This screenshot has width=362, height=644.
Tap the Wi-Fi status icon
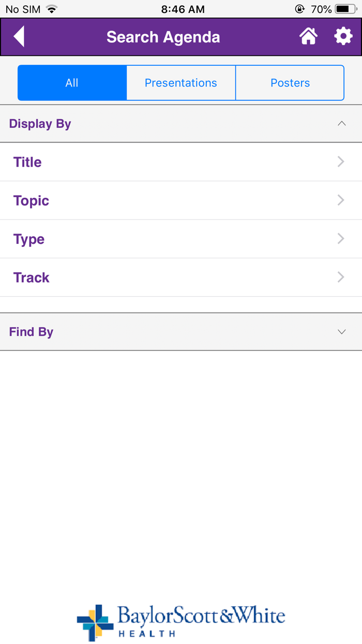coord(51,9)
